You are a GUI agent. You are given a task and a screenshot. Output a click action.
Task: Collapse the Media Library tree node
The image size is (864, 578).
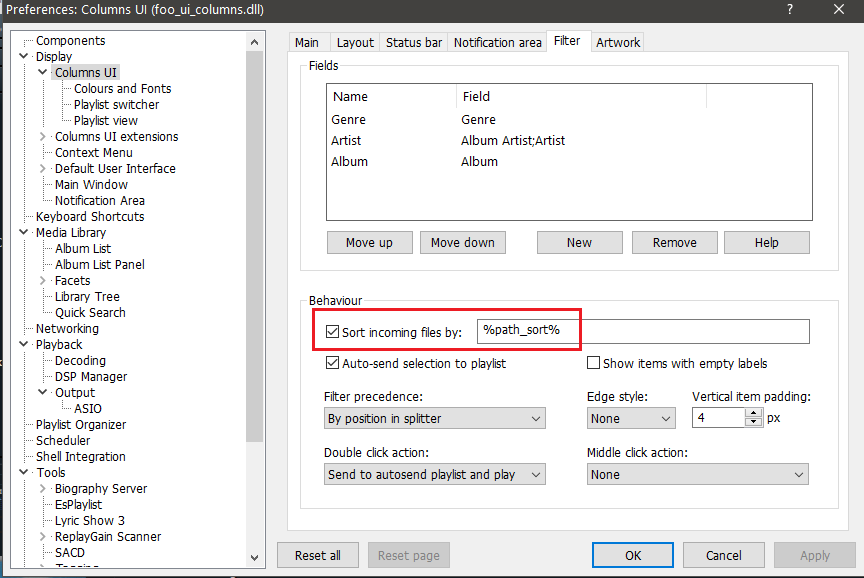(x=24, y=233)
